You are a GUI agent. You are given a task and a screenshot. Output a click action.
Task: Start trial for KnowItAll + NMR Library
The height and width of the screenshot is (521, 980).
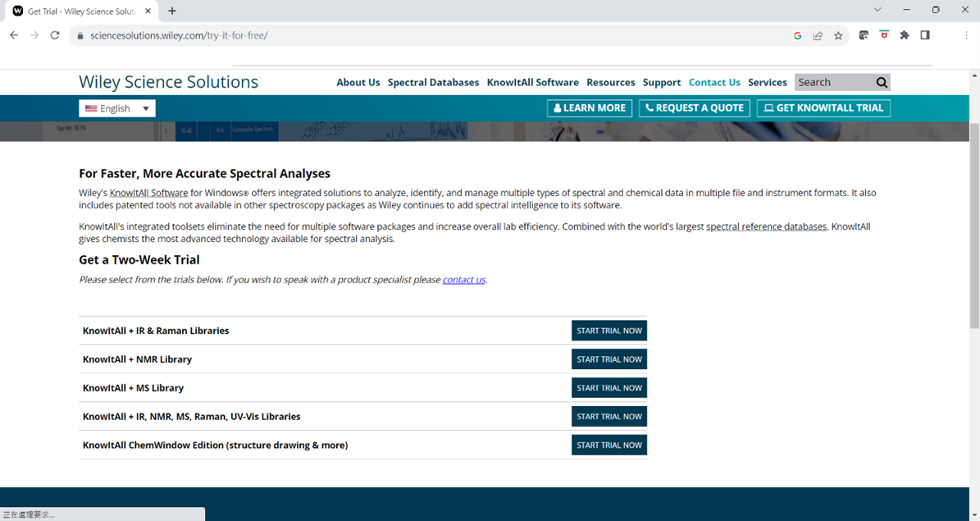609,359
